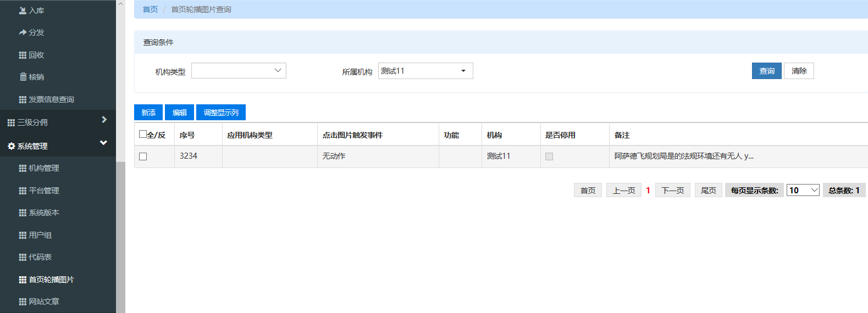Open the 机构类型 dropdown

239,70
